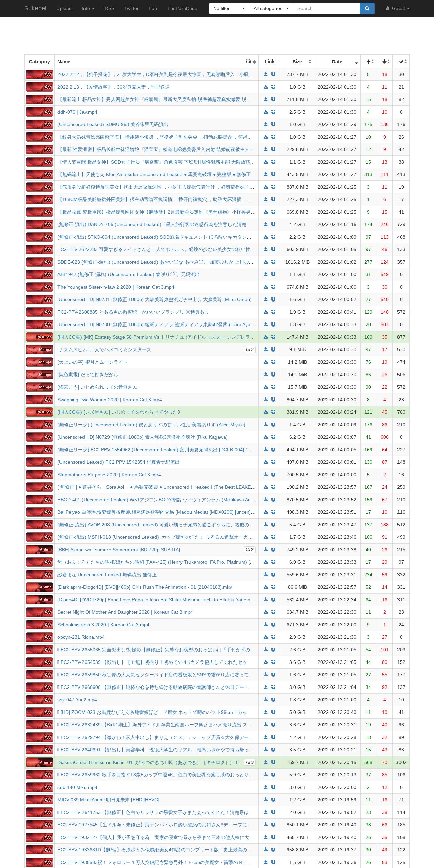Click the Category column header
The height and width of the screenshot is (868, 434).
(x=40, y=62)
